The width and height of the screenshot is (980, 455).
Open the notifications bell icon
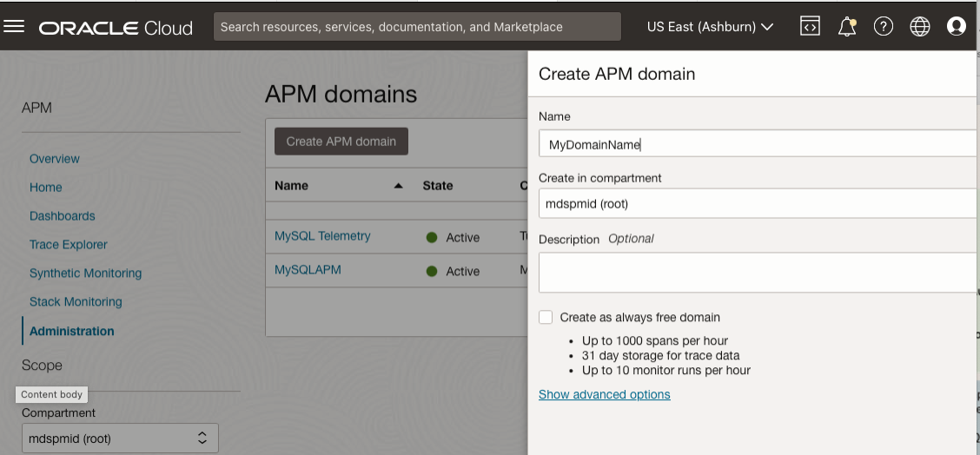[x=847, y=26]
